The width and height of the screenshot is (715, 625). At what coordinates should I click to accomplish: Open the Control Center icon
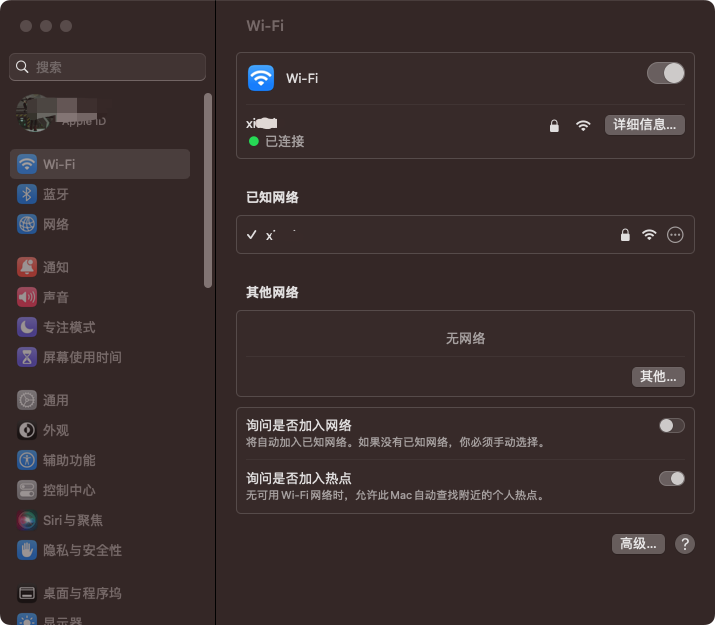point(27,490)
